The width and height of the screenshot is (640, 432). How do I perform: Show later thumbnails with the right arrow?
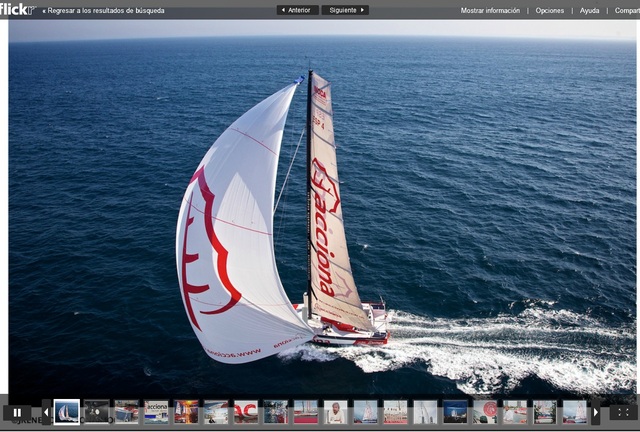(x=596, y=412)
